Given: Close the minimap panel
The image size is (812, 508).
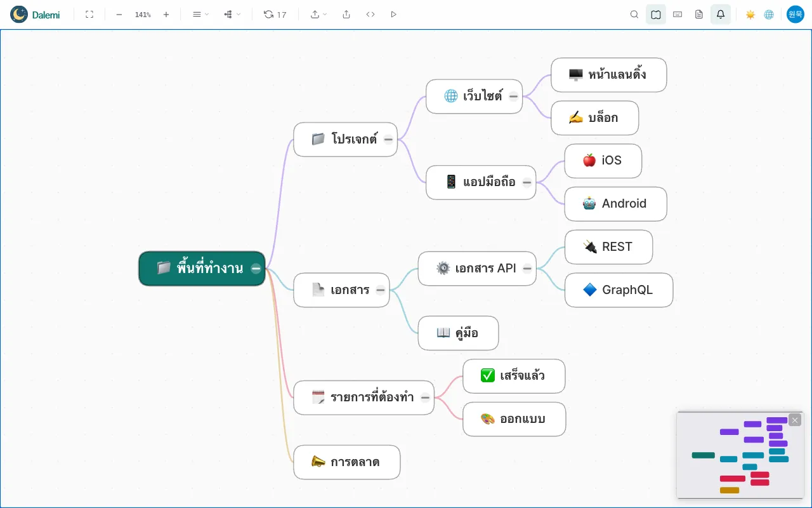Looking at the screenshot, I should 795,420.
